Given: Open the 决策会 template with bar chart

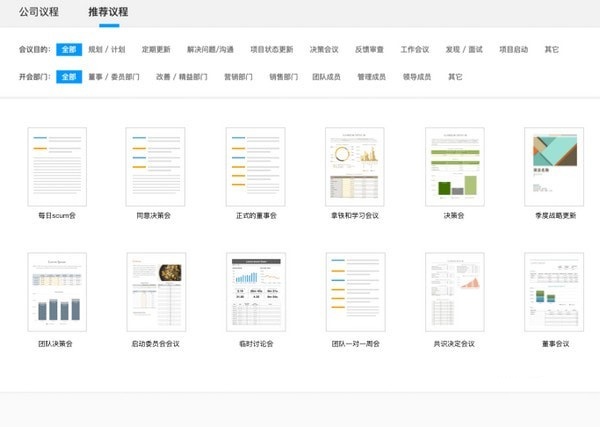Looking at the screenshot, I should click(x=454, y=166).
